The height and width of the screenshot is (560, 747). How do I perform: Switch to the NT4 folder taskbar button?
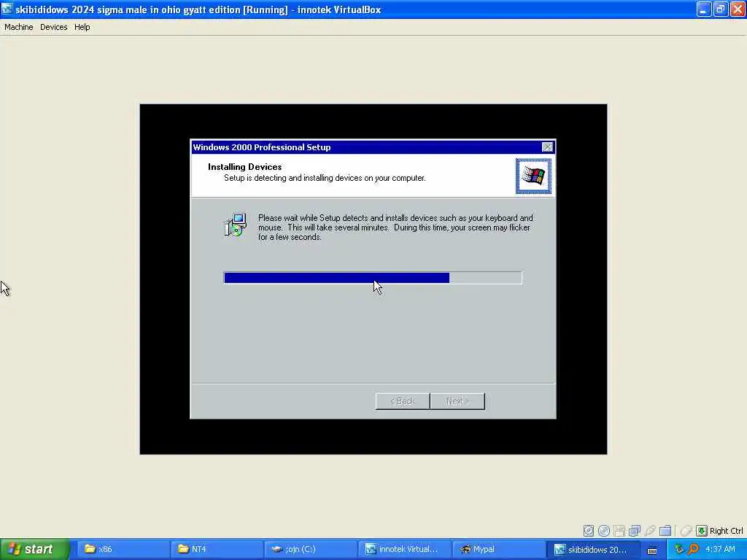[x=216, y=549]
